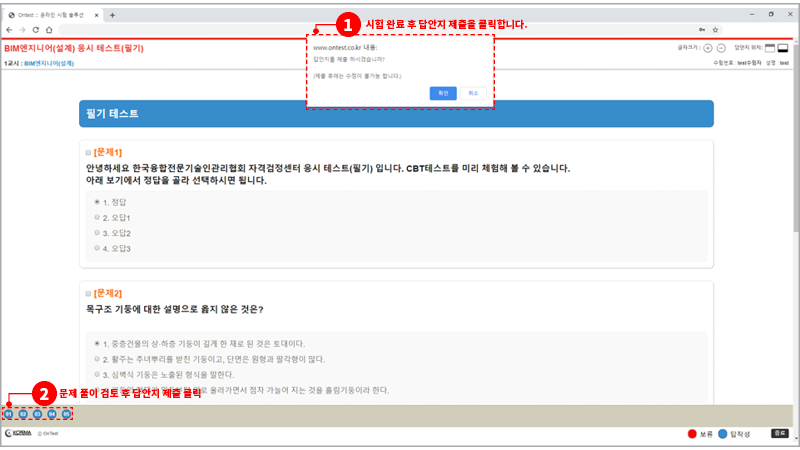Screen dimensions: 800x450
Task: Jump to question 01 bubble
Action: coord(9,414)
